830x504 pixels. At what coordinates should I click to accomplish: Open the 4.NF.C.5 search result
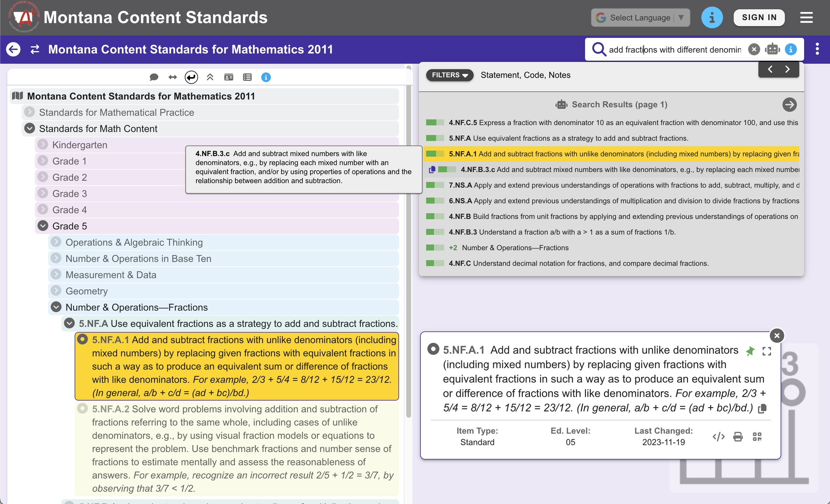[612, 122]
